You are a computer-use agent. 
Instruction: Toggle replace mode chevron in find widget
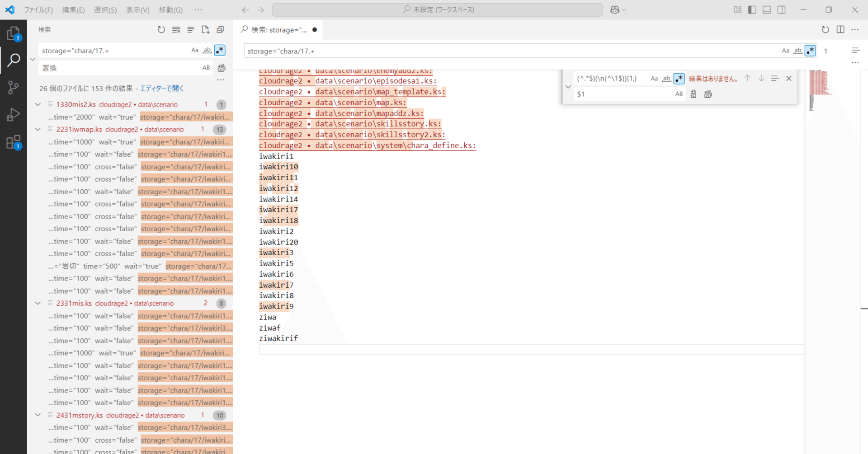click(568, 86)
